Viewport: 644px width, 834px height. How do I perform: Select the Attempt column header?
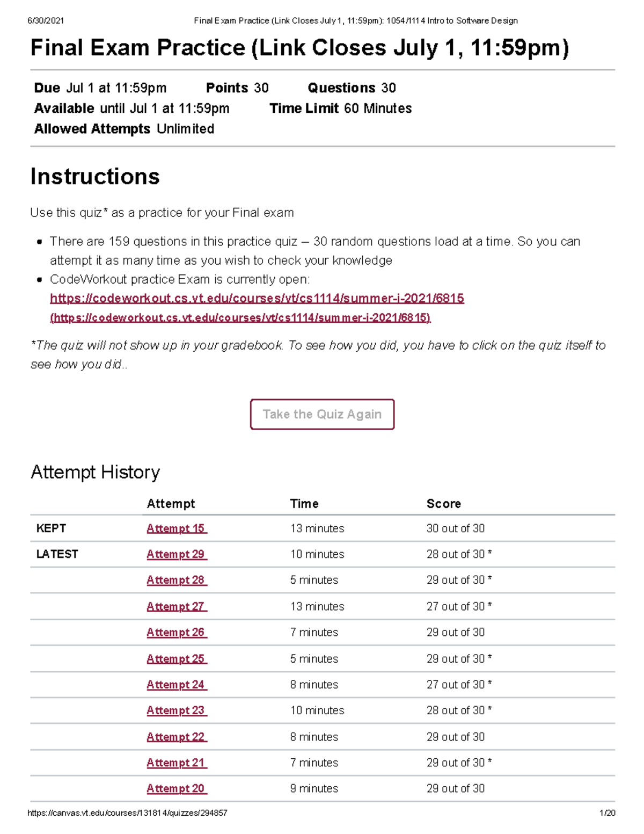point(170,504)
